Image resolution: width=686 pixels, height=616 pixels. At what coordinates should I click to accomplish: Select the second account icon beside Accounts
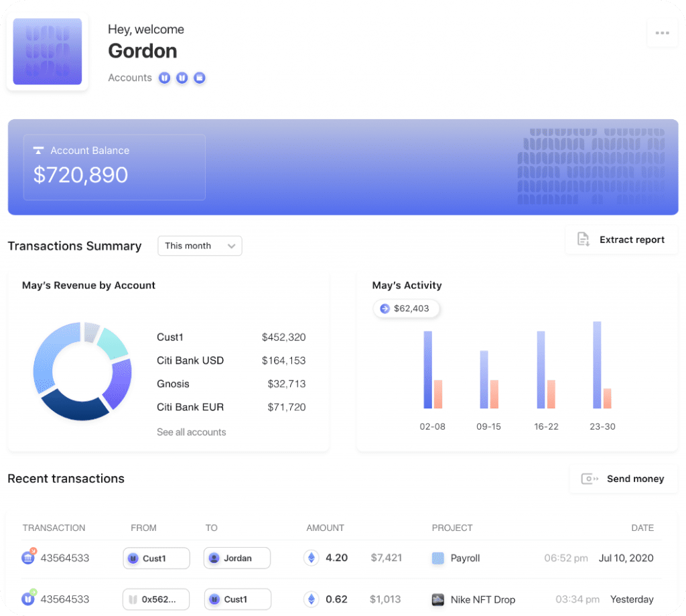pyautogui.click(x=182, y=78)
